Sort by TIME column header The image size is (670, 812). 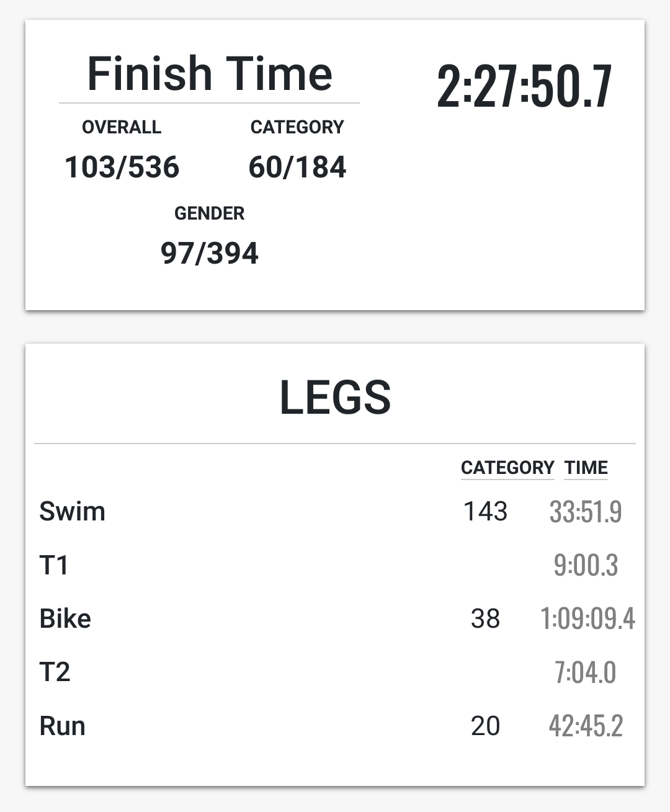586,468
